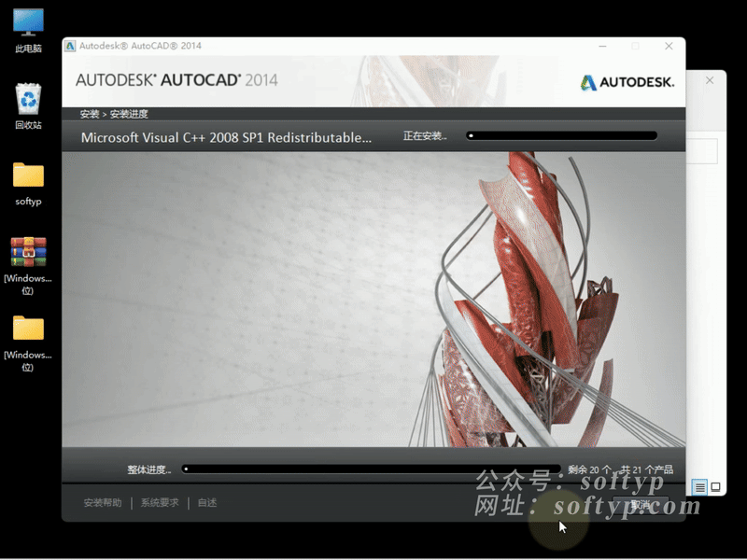Select the bottom [Windows... 位) folder icon

pyautogui.click(x=28, y=343)
